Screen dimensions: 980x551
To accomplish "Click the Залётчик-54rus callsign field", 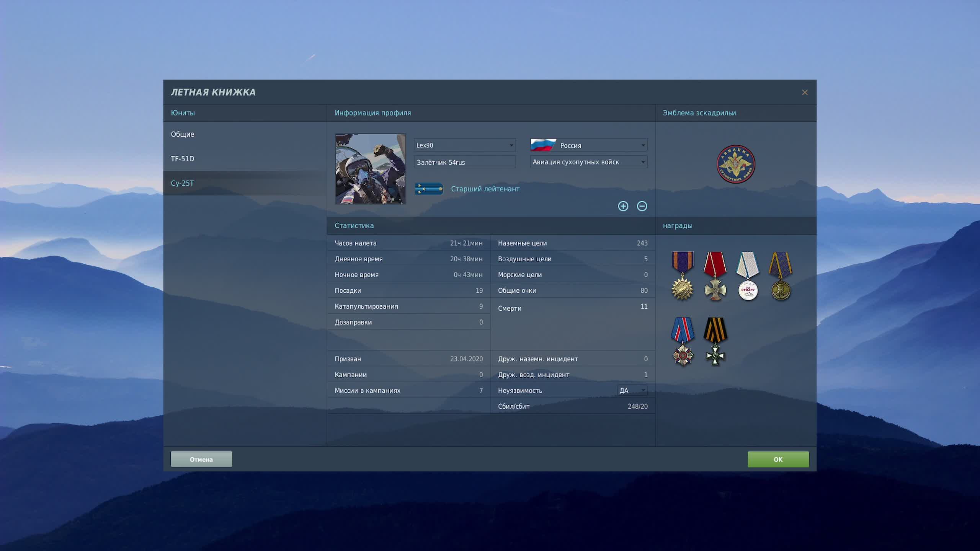I will click(464, 162).
